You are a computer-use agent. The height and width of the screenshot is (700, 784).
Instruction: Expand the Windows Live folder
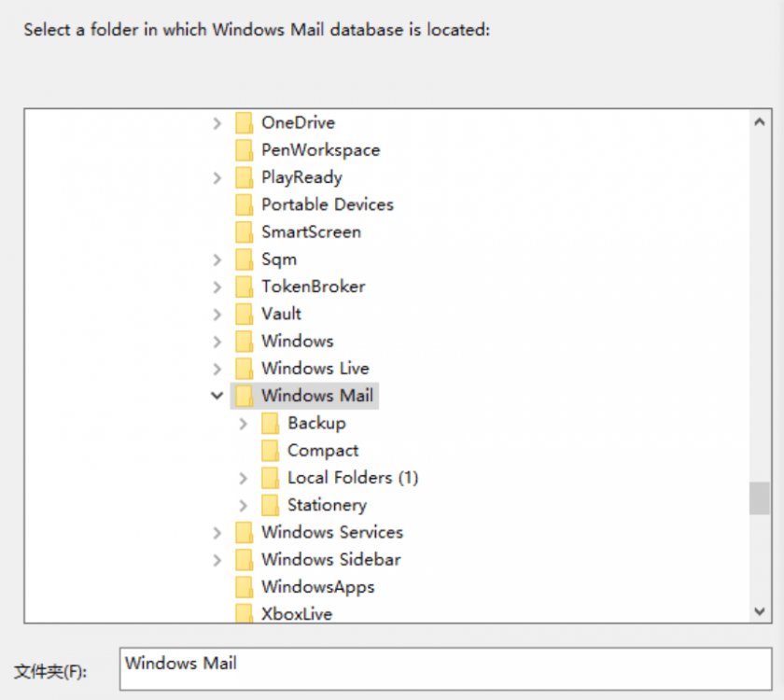coord(217,369)
